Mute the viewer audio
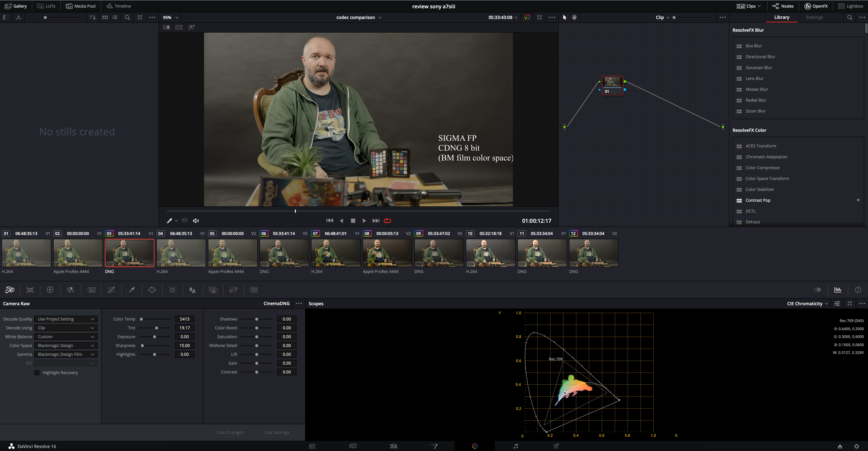 pos(196,220)
